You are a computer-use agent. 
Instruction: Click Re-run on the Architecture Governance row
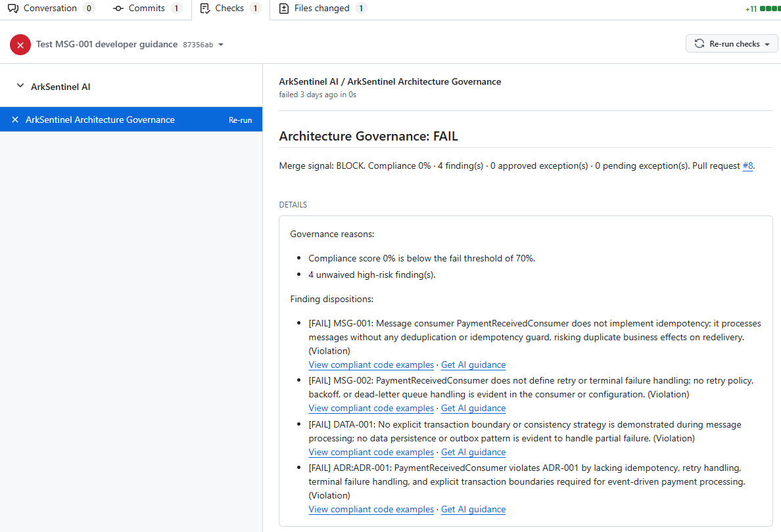(240, 120)
